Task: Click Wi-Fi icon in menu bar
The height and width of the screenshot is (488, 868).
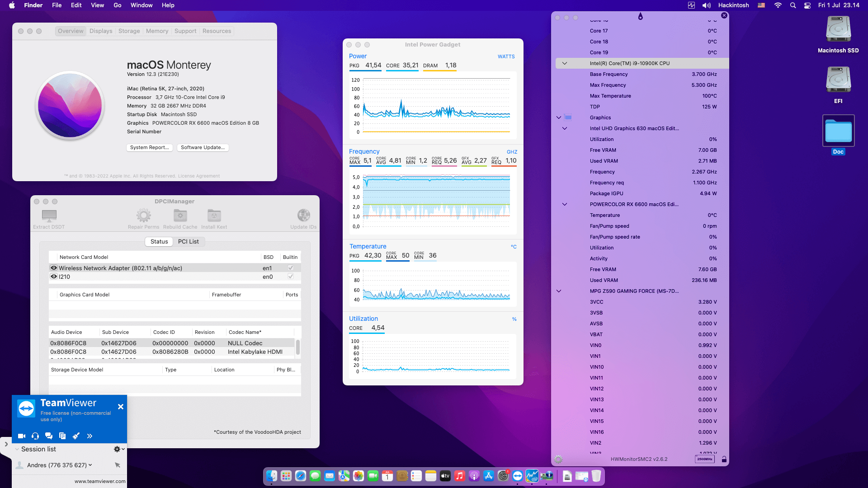Action: click(778, 5)
